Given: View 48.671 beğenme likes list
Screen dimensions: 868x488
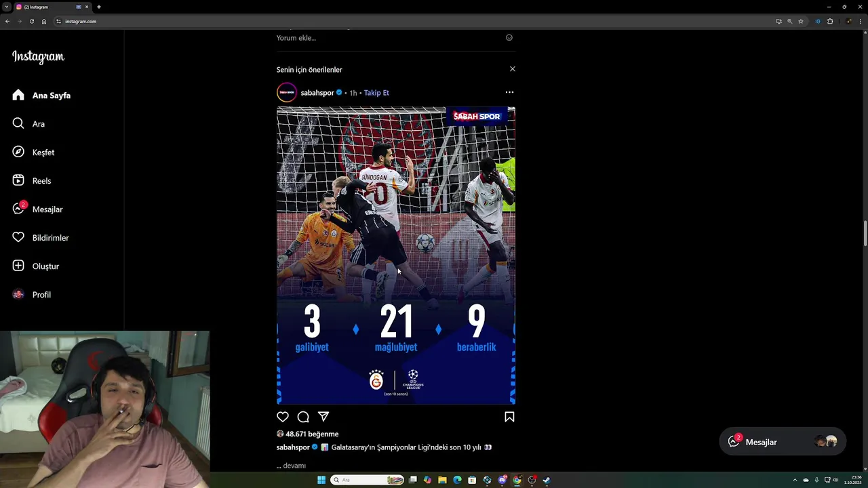Looking at the screenshot, I should tap(312, 434).
